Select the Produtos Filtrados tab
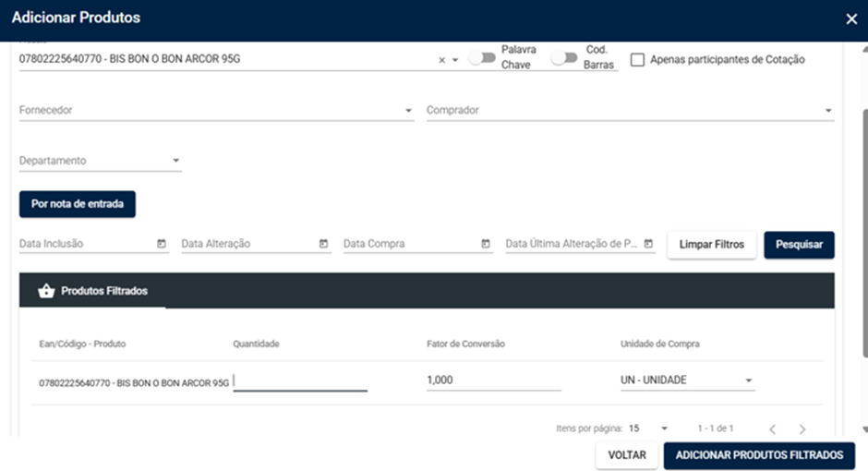The width and height of the screenshot is (868, 471). tap(92, 291)
